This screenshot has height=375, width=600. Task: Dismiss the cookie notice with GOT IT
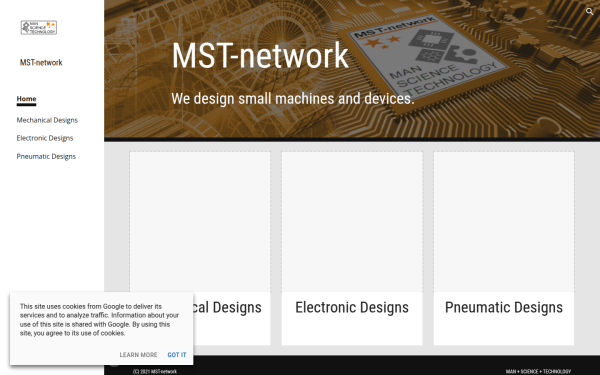pyautogui.click(x=177, y=355)
